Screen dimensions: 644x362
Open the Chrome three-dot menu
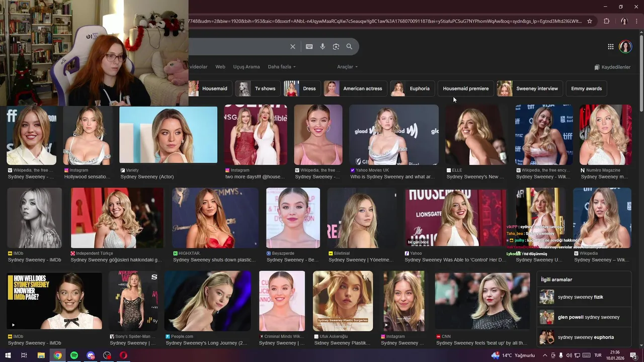click(636, 21)
